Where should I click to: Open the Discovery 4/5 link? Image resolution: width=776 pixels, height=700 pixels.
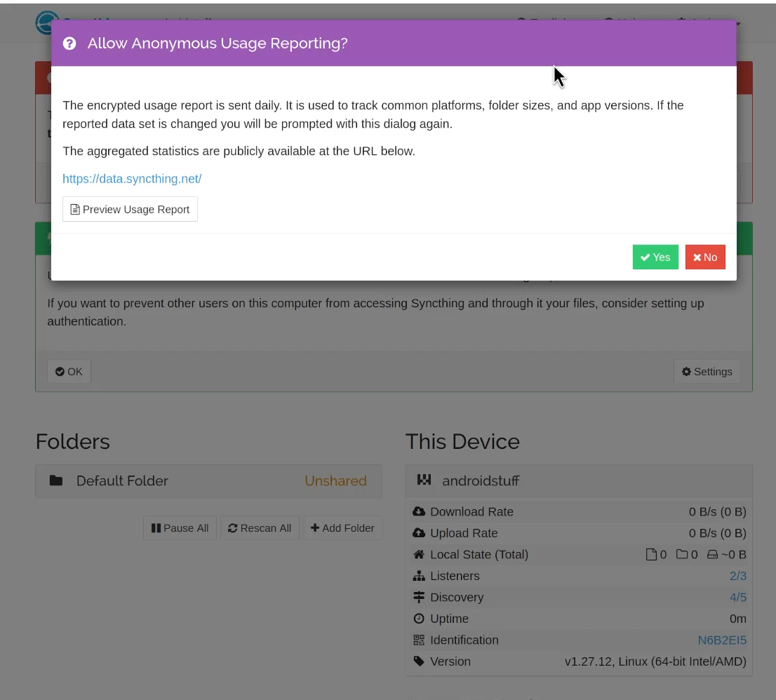tap(738, 597)
